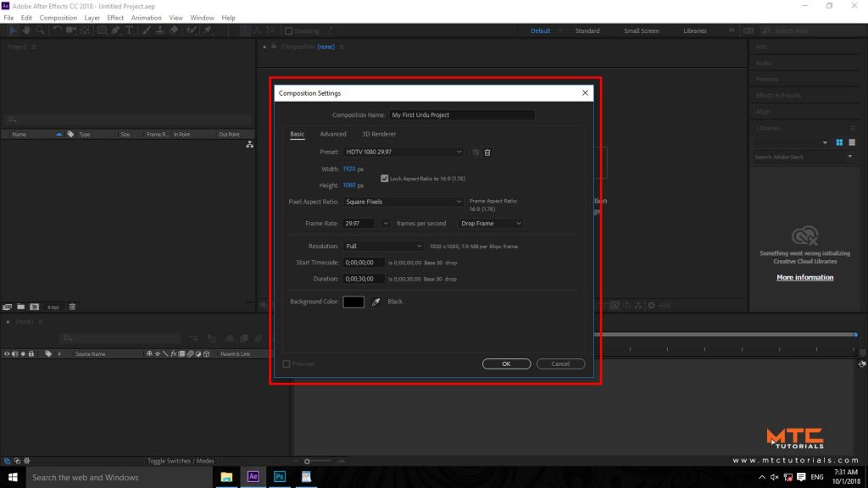Screen dimensions: 868x488
Task: Select the Eraser tool
Action: tap(174, 30)
